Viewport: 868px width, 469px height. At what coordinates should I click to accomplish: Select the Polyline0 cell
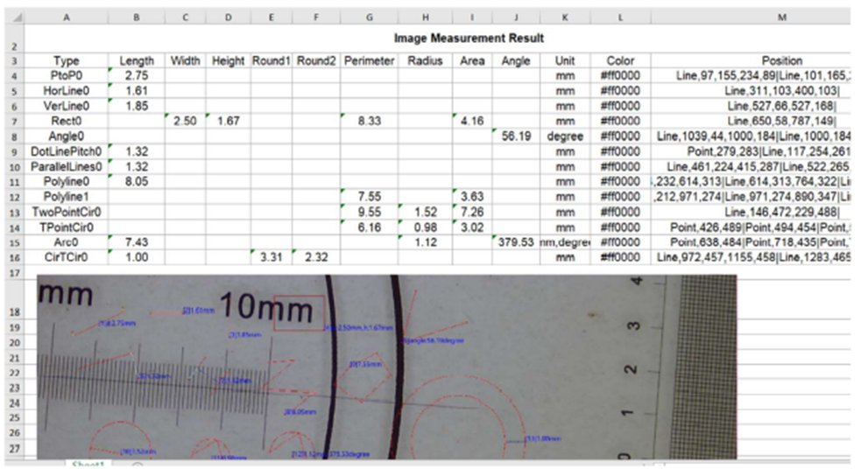coord(67,181)
